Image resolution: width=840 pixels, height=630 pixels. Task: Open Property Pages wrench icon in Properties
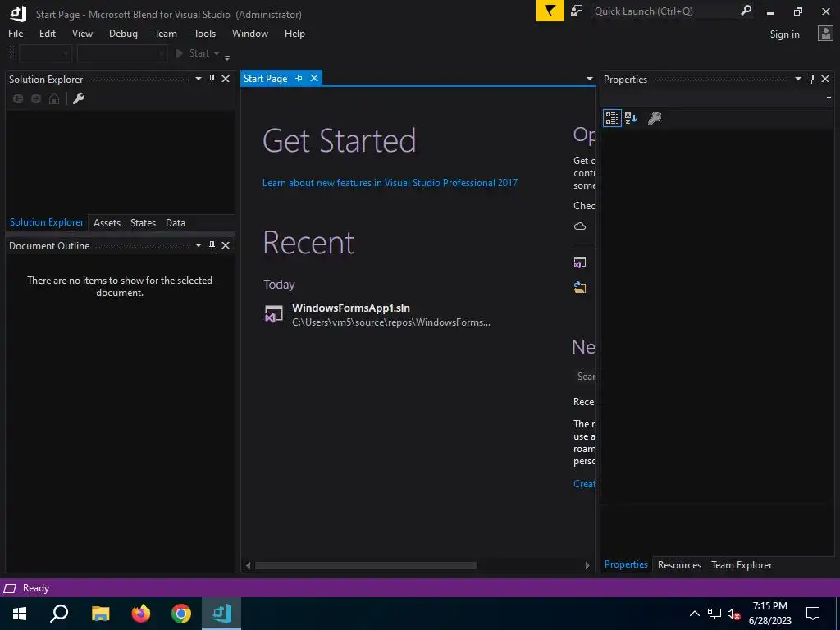(654, 118)
